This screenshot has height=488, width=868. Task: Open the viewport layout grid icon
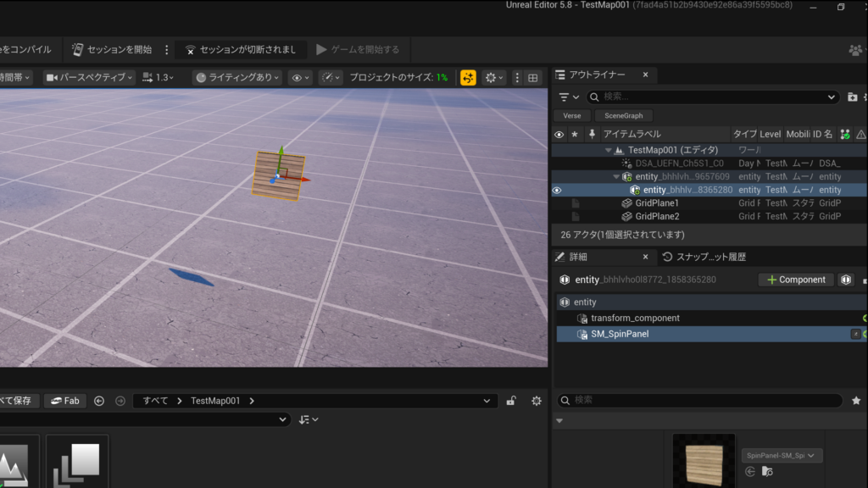coord(533,77)
